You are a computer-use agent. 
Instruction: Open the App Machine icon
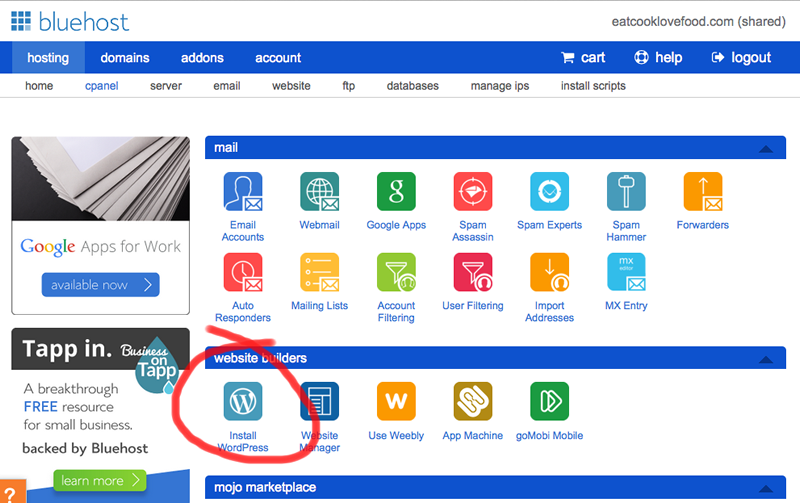click(473, 401)
